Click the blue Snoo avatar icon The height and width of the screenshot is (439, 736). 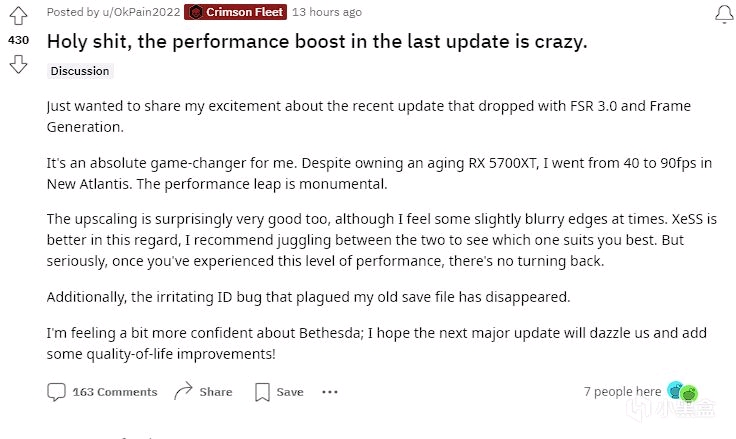click(675, 390)
